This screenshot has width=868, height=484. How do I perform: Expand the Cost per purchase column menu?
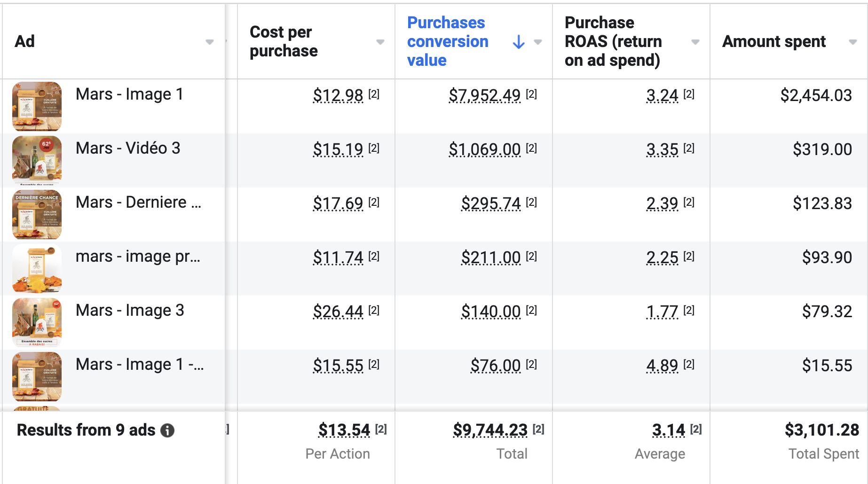point(380,42)
